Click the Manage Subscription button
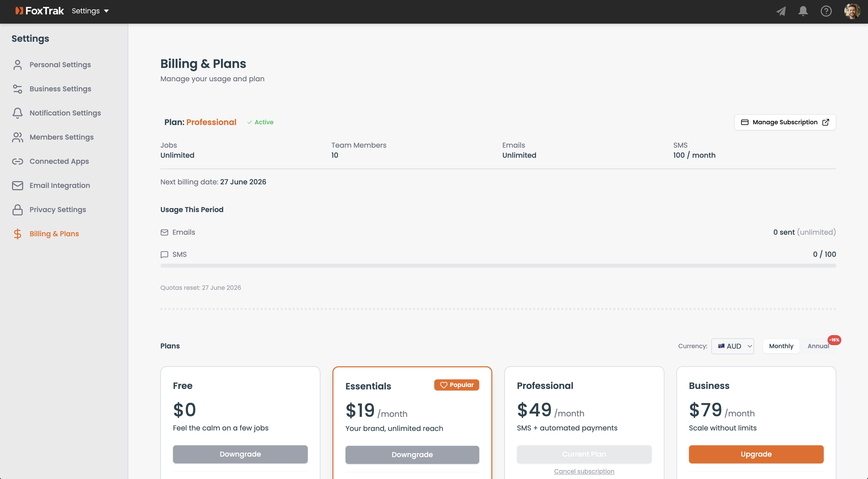This screenshot has height=479, width=868. point(785,122)
